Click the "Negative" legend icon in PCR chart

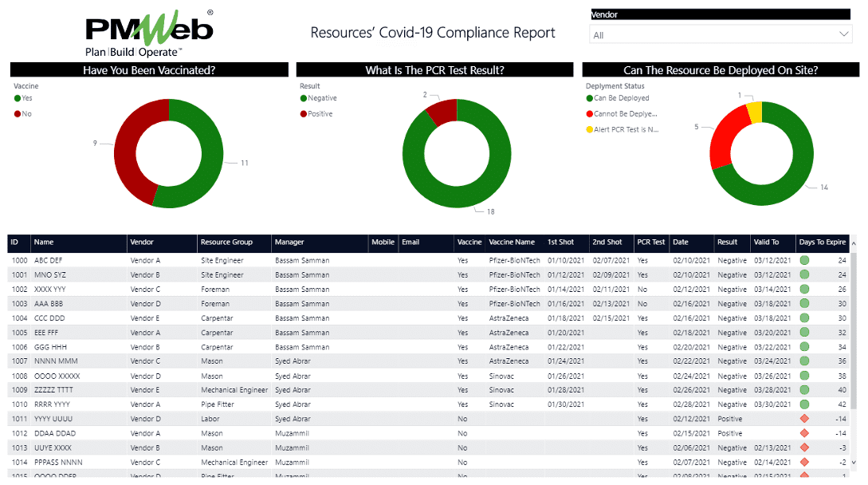pos(302,97)
